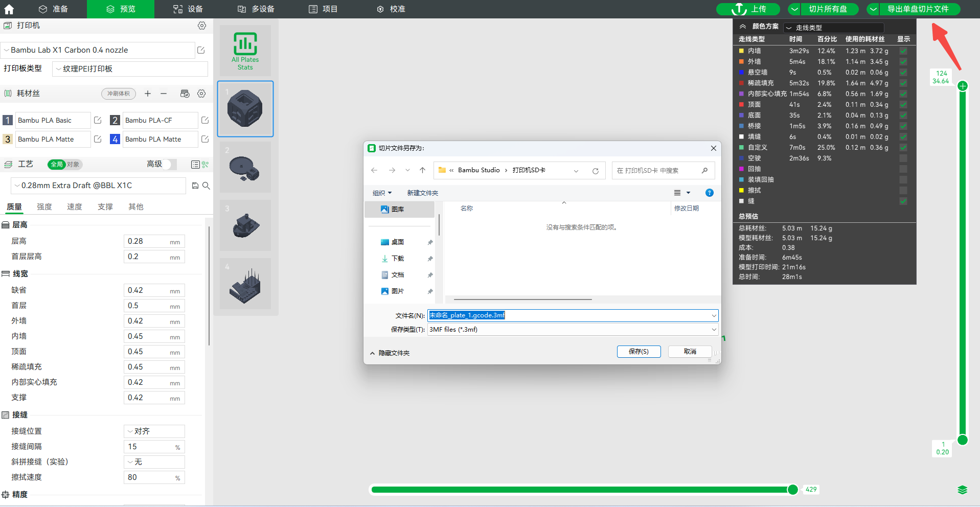Click the plus handle on vertical layer slider

coord(963,86)
